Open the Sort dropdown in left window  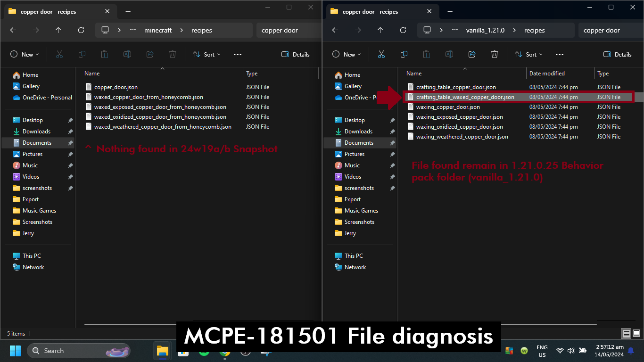(x=207, y=54)
